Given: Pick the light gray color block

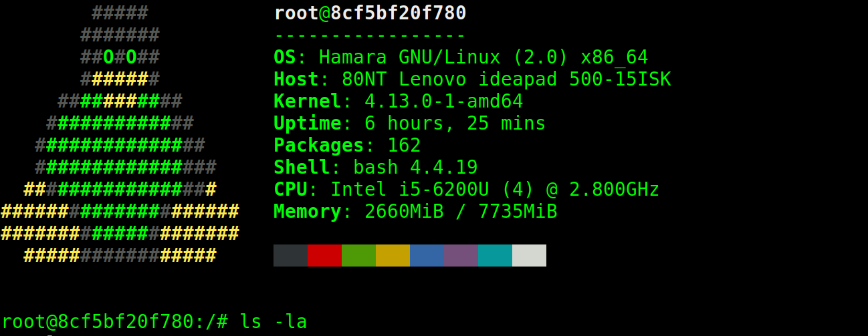Looking at the screenshot, I should (529, 255).
